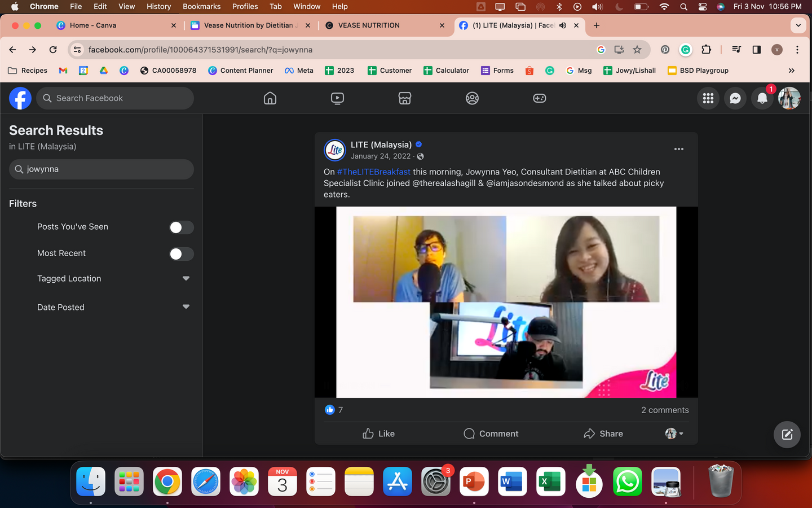
Task: Open the Facebook Home icon
Action: click(x=270, y=98)
